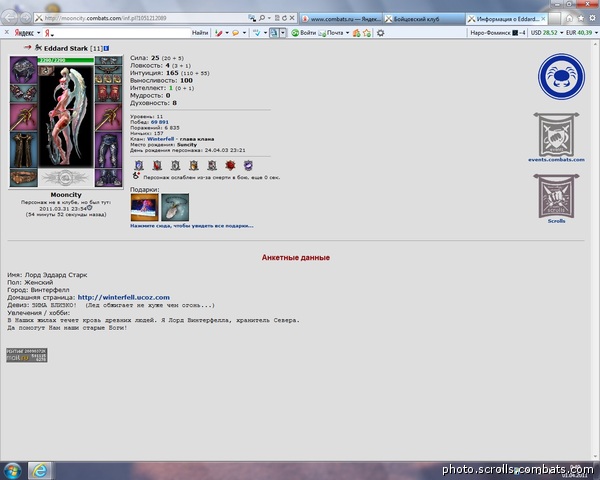The width and height of the screenshot is (600, 480).
Task: Click the clock icon next to last-seen time
Action: [89, 207]
